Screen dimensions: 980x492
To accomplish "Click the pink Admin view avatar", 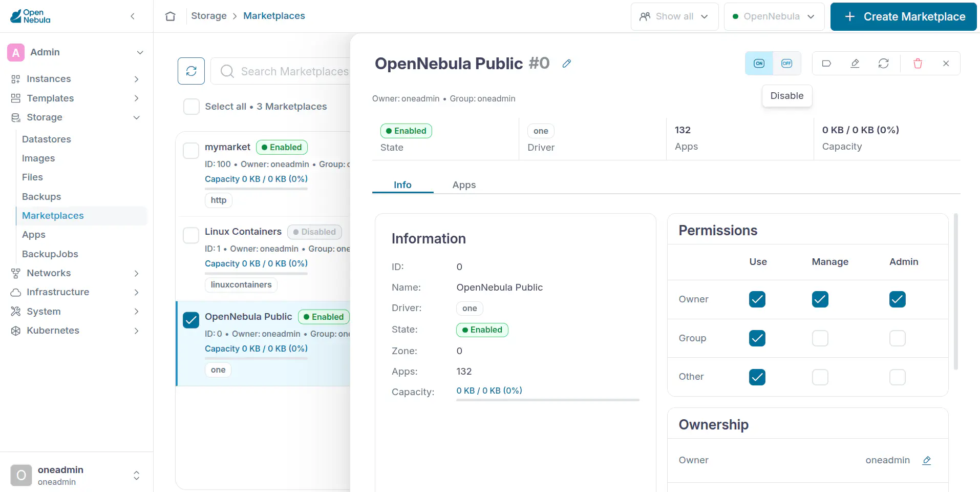I will 16,52.
